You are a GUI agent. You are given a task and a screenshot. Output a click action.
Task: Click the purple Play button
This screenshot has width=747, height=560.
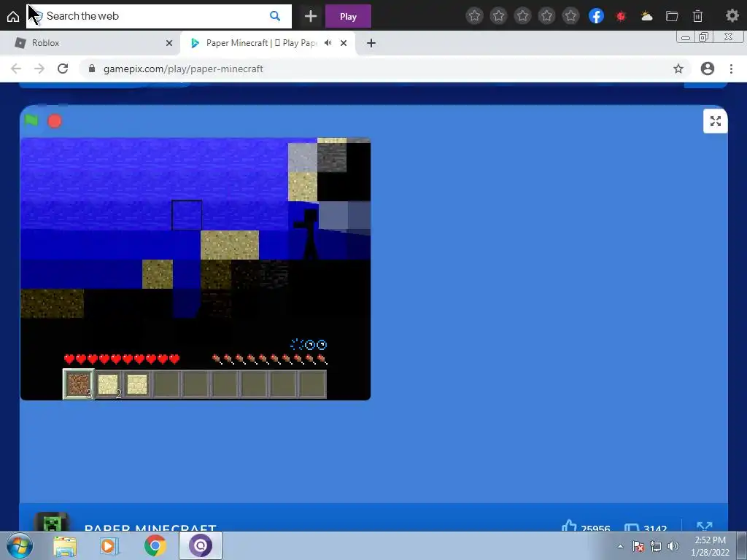point(348,16)
